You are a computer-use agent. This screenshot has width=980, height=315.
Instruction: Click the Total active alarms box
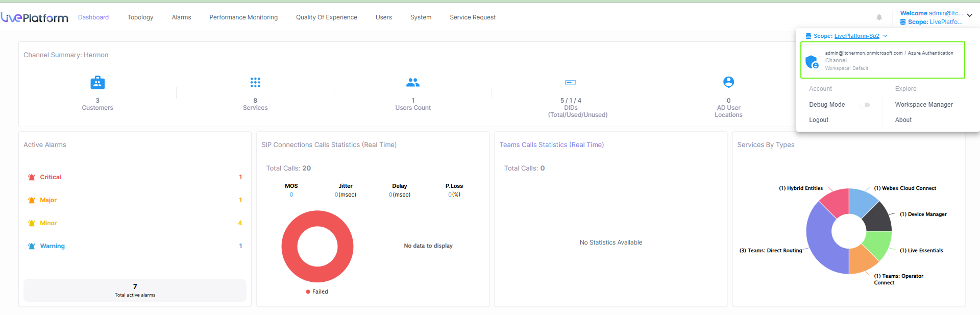coord(135,290)
